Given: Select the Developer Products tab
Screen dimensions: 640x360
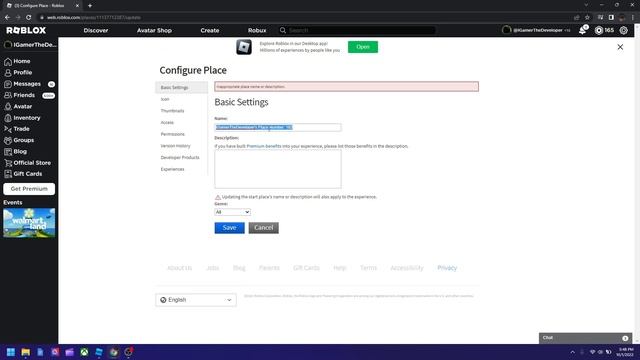Looking at the screenshot, I should pyautogui.click(x=180, y=158).
